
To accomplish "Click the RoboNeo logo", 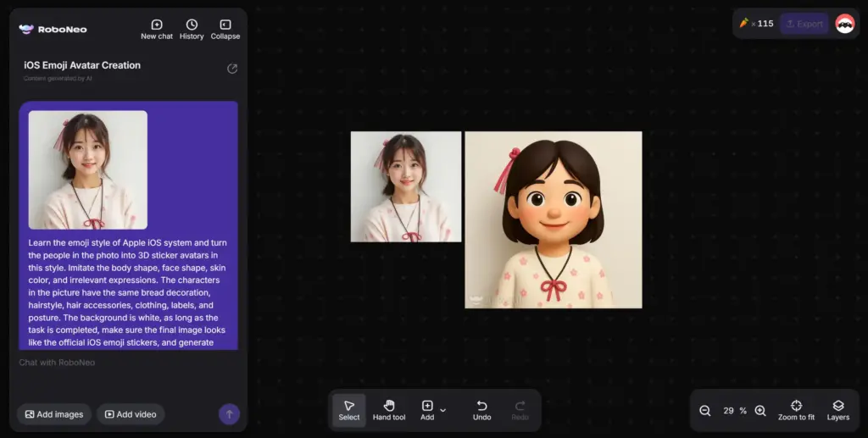I will 53,29.
